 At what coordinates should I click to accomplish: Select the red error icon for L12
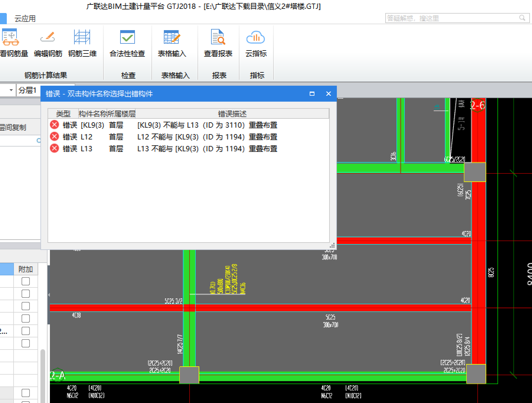54,136
